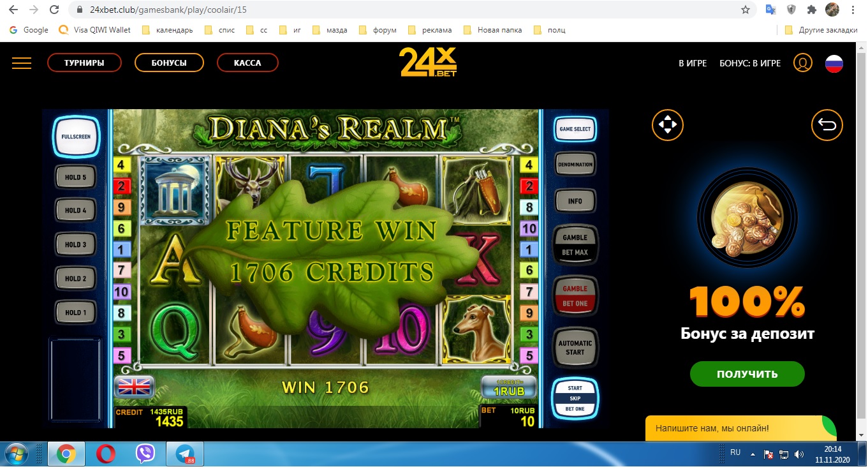868x469 pixels.
Task: Bookmark this page with star icon
Action: (x=746, y=10)
